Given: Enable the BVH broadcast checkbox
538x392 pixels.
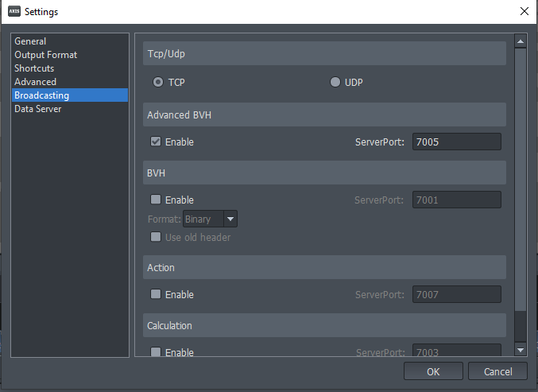Looking at the screenshot, I should pyautogui.click(x=156, y=200).
